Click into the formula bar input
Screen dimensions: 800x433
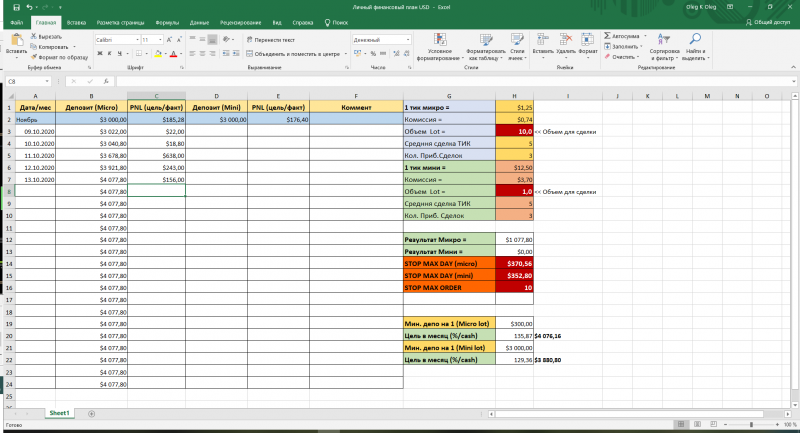tap(454, 81)
